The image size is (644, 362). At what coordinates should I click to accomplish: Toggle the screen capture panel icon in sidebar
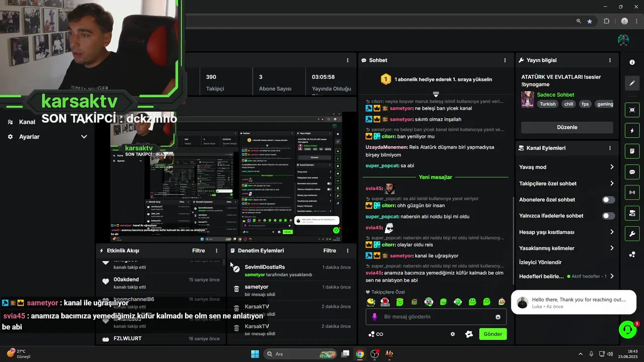632,110
